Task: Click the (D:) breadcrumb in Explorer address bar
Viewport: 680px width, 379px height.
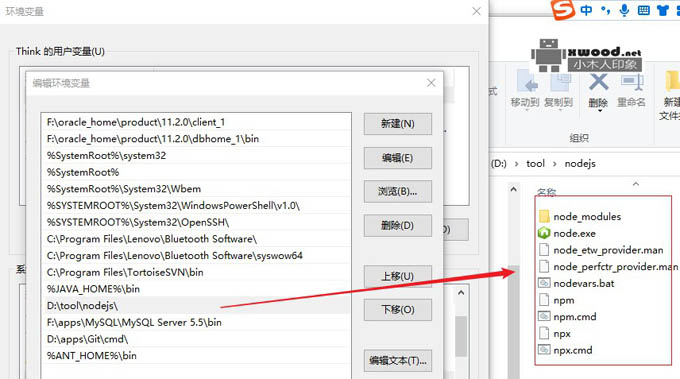Action: (x=499, y=164)
